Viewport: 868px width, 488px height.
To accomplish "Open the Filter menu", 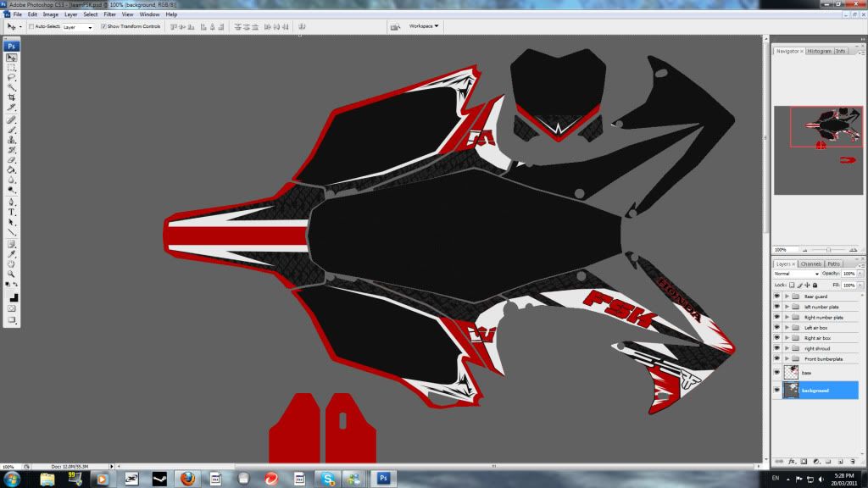I will tap(109, 14).
